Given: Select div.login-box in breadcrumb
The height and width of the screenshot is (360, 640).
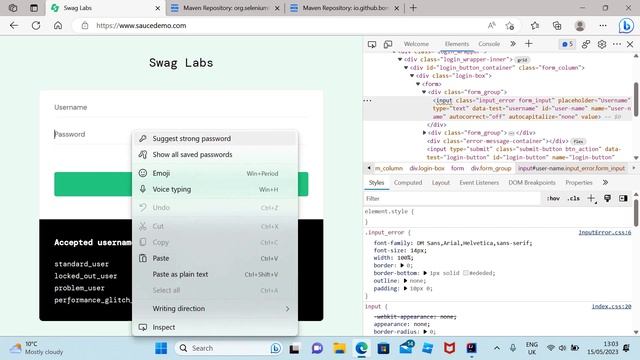Looking at the screenshot, I should point(427,168).
